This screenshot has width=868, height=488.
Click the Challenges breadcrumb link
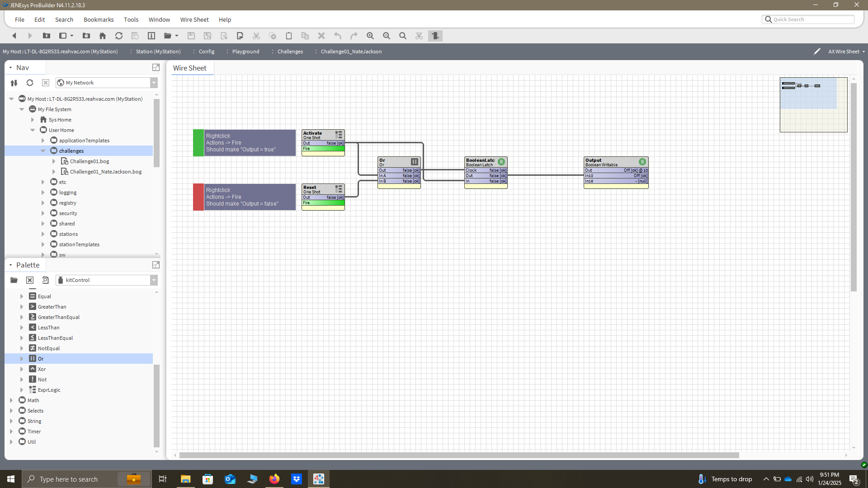tap(290, 52)
